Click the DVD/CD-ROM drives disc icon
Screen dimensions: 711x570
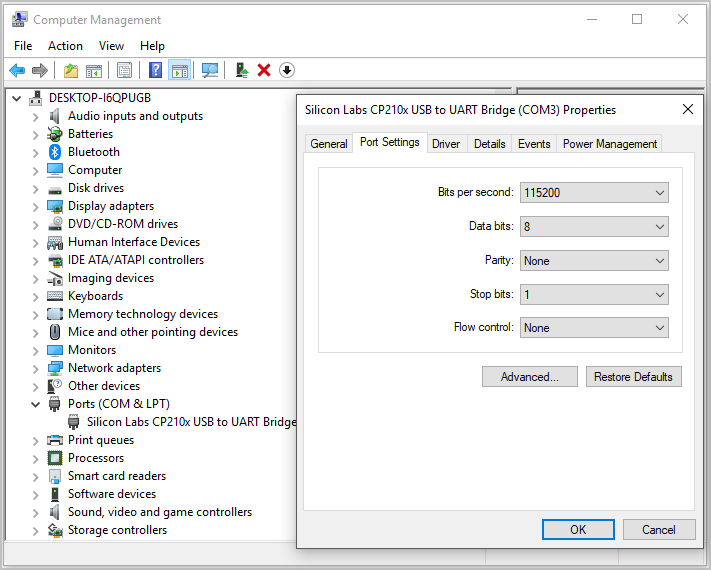tap(55, 224)
